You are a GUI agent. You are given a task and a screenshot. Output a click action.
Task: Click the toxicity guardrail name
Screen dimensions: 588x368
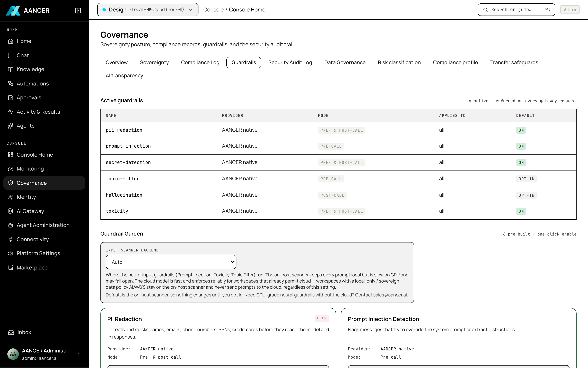[x=117, y=211]
